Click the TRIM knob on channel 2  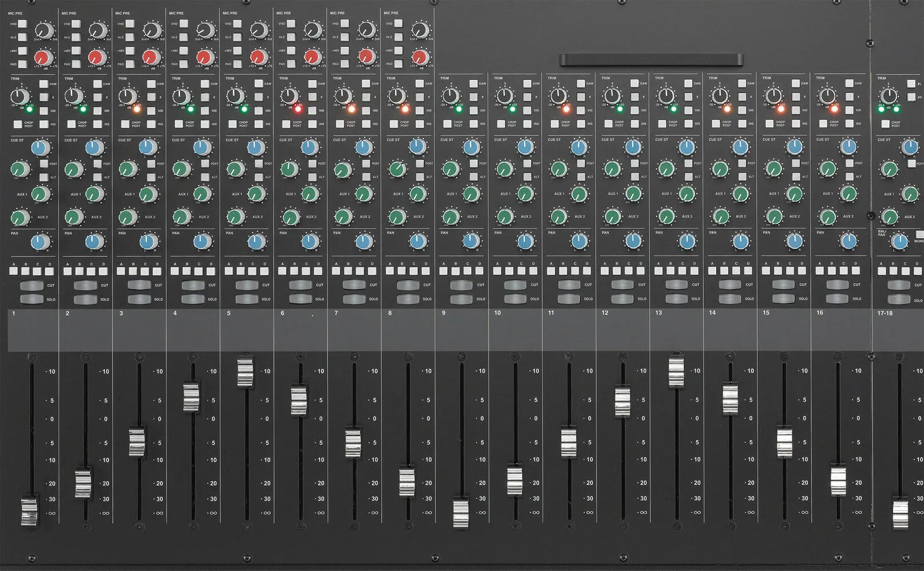74,96
